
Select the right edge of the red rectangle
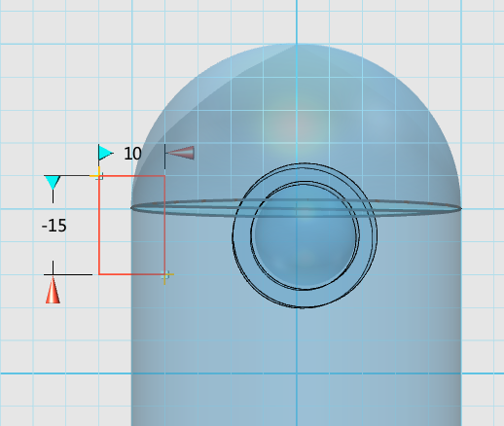point(165,226)
